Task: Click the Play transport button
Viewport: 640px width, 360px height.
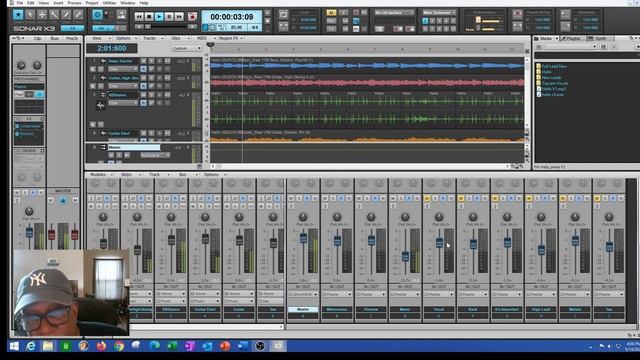Action: point(159,17)
